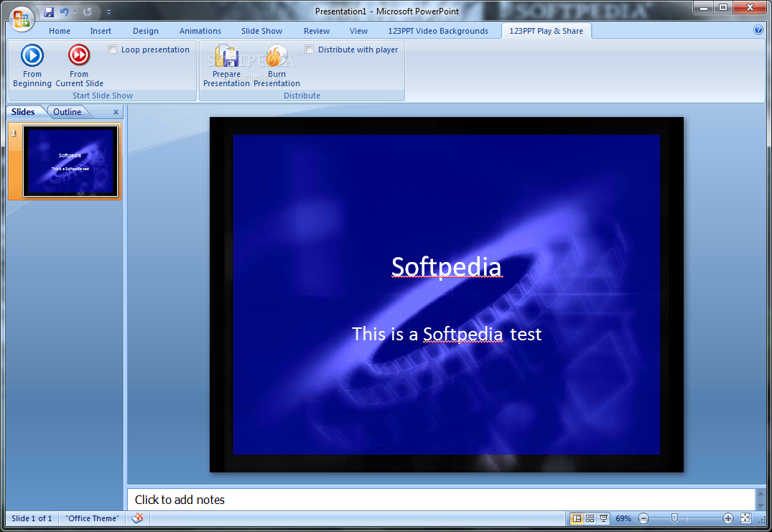Screen dimensions: 772x532
Task: Open the View ribbon tab
Action: (358, 31)
